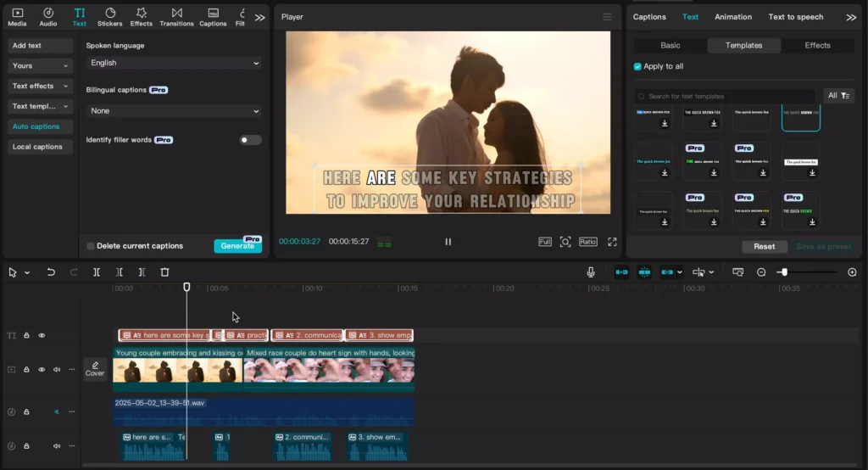
Task: Open the Bilingual captions None dropdown
Action: (x=174, y=111)
